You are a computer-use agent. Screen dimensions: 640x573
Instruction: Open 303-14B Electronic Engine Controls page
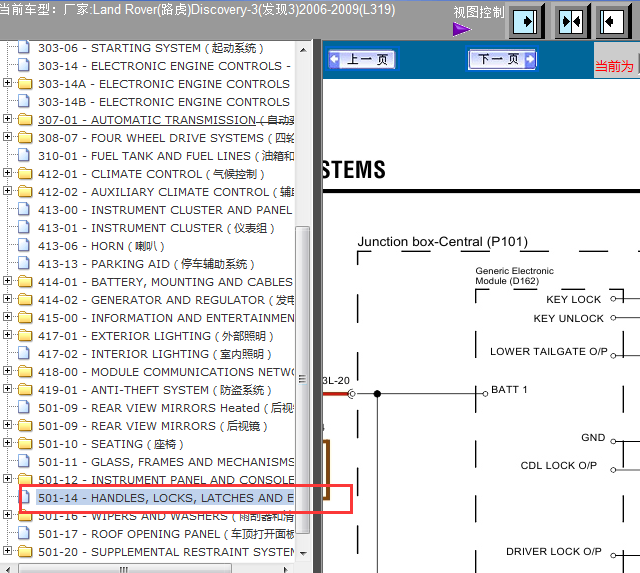pyautogui.click(x=164, y=102)
